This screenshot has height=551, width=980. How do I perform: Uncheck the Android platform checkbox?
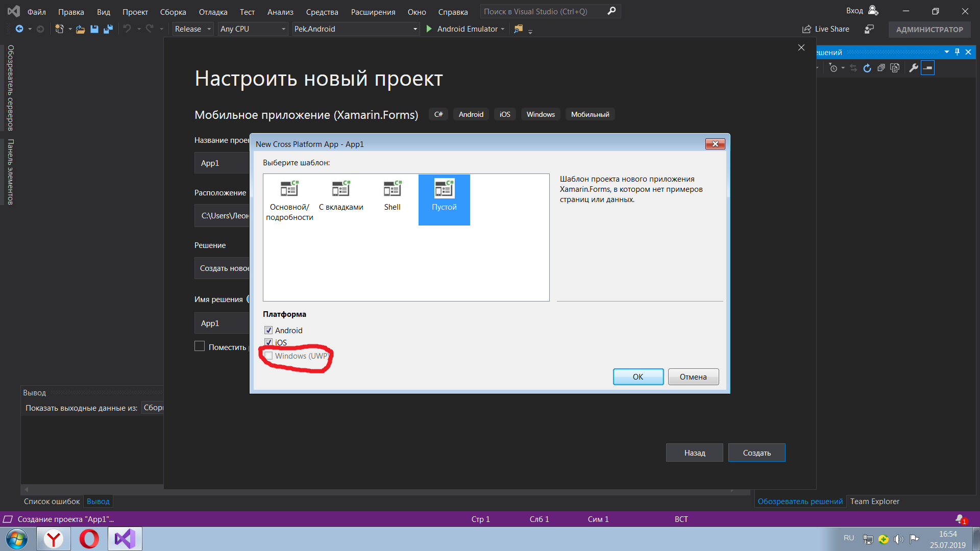pos(268,330)
